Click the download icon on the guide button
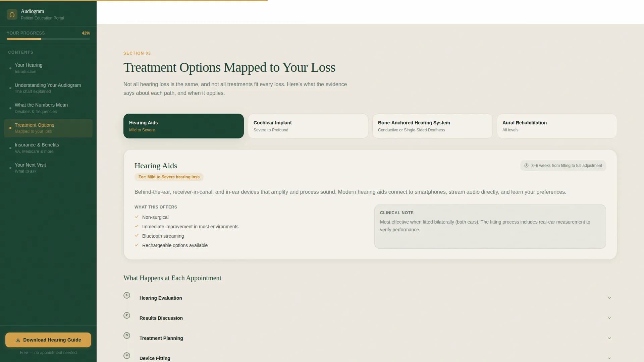This screenshot has height=362, width=644. click(18, 340)
